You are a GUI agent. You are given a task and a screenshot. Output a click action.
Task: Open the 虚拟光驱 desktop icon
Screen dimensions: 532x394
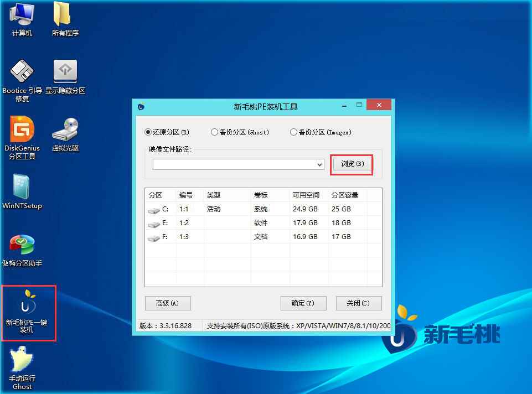[65, 134]
